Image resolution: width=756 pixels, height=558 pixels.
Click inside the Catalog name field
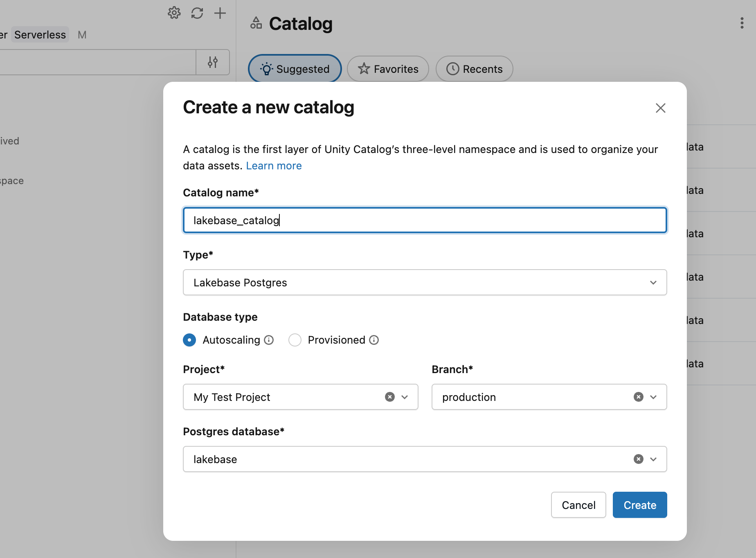click(424, 220)
